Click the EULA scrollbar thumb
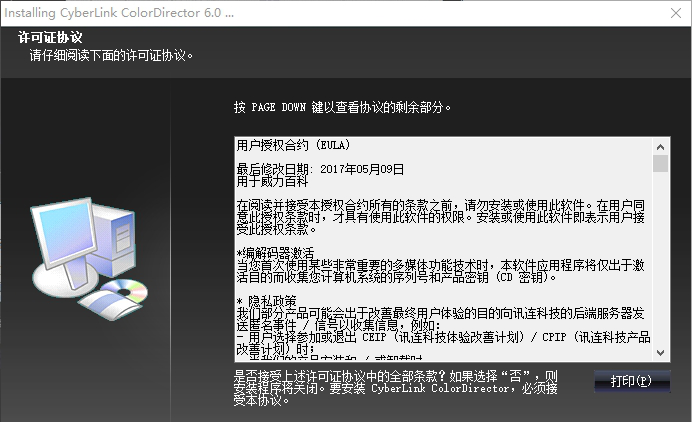Viewport: 692px width, 438px height. (x=660, y=163)
